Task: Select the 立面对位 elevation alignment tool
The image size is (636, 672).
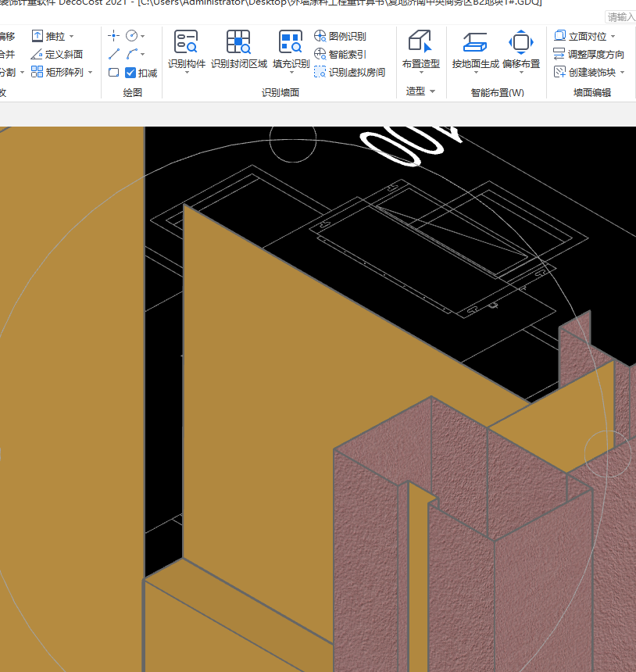Action: [x=581, y=37]
